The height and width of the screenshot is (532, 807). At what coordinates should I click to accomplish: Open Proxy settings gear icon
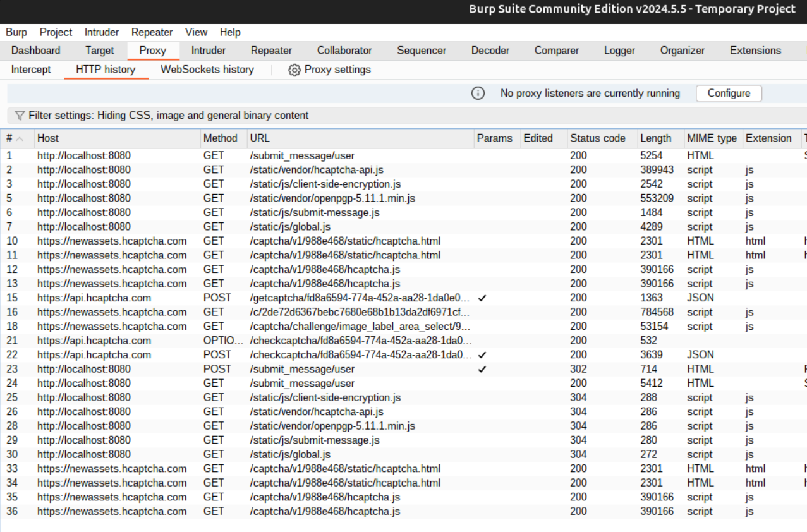(294, 70)
